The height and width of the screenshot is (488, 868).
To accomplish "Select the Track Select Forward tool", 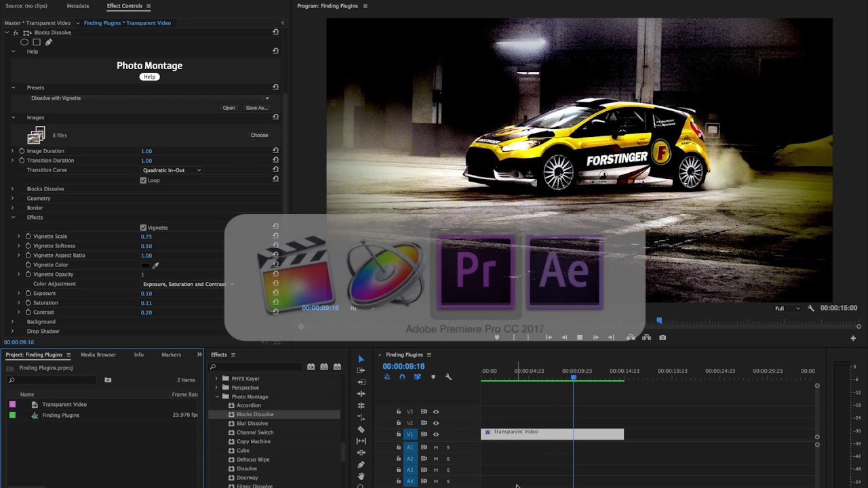I will [361, 371].
